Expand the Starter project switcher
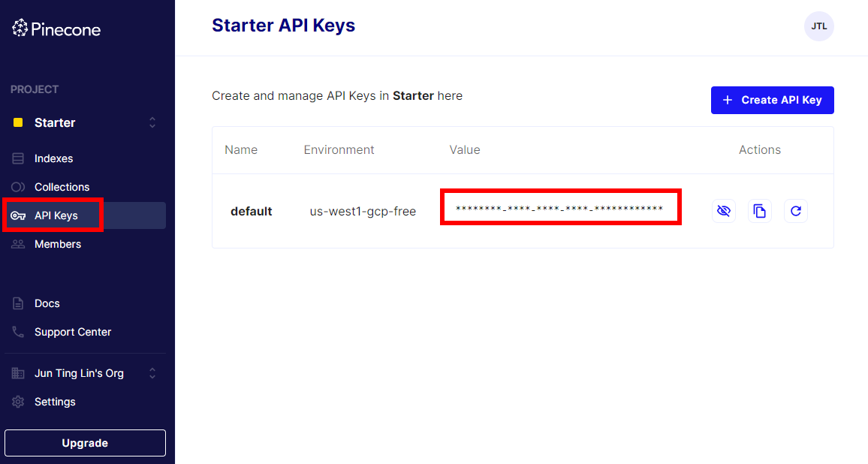The image size is (868, 464). (152, 122)
